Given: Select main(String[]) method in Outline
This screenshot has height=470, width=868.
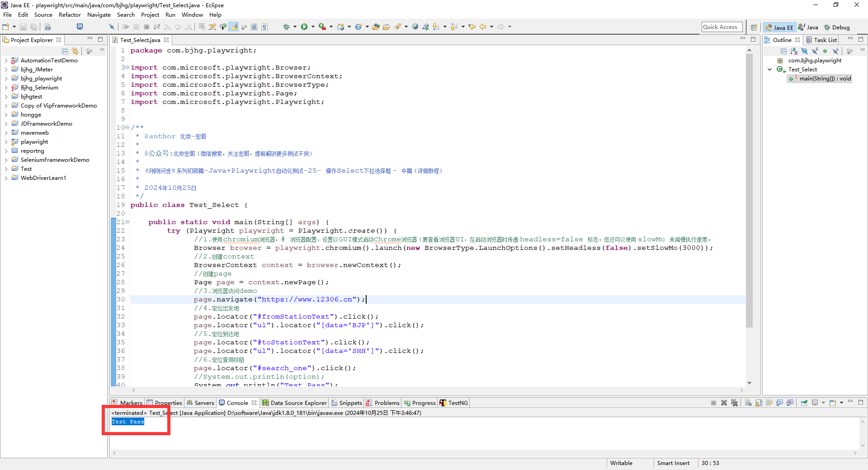Looking at the screenshot, I should point(825,79).
